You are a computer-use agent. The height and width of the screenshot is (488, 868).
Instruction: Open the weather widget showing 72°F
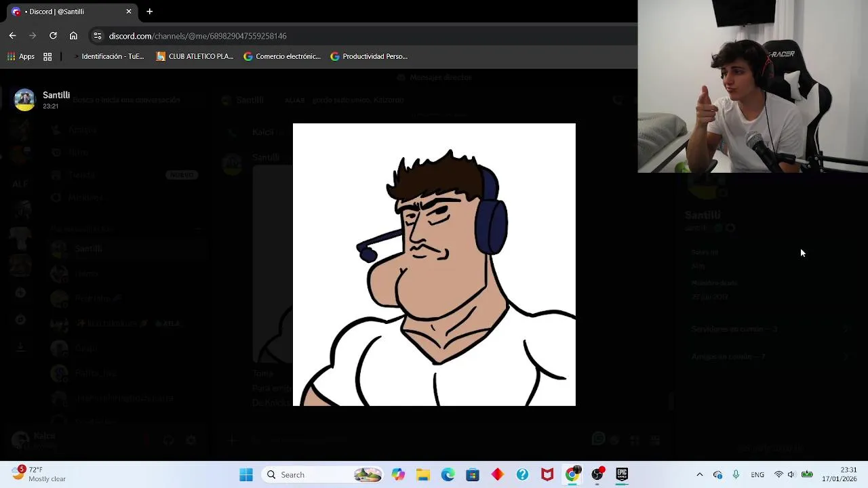tap(39, 474)
